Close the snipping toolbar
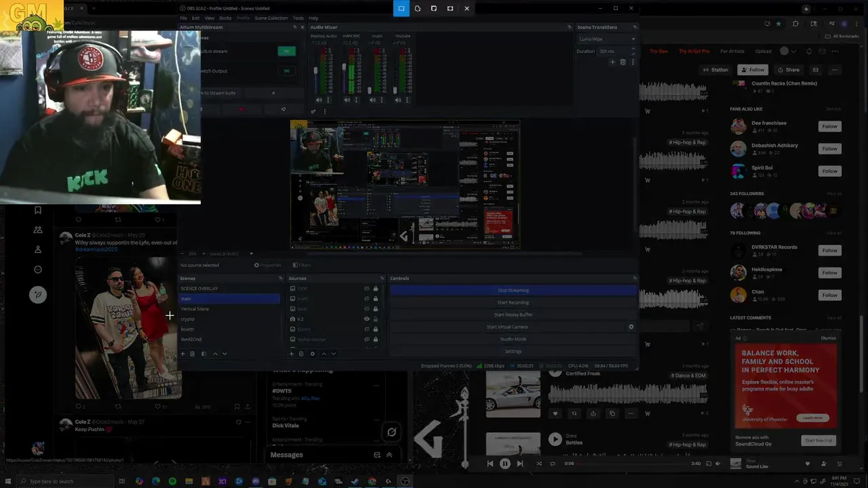 coord(467,8)
